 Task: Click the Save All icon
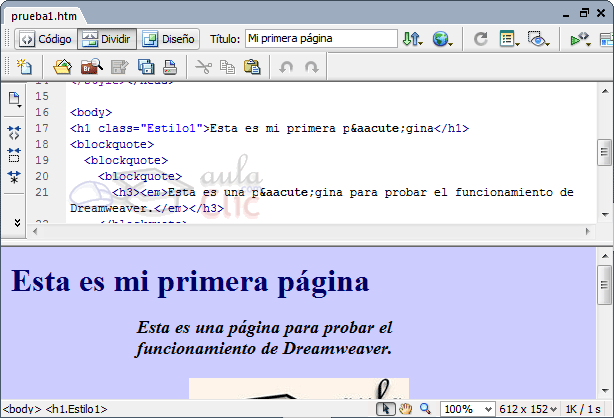tap(146, 67)
